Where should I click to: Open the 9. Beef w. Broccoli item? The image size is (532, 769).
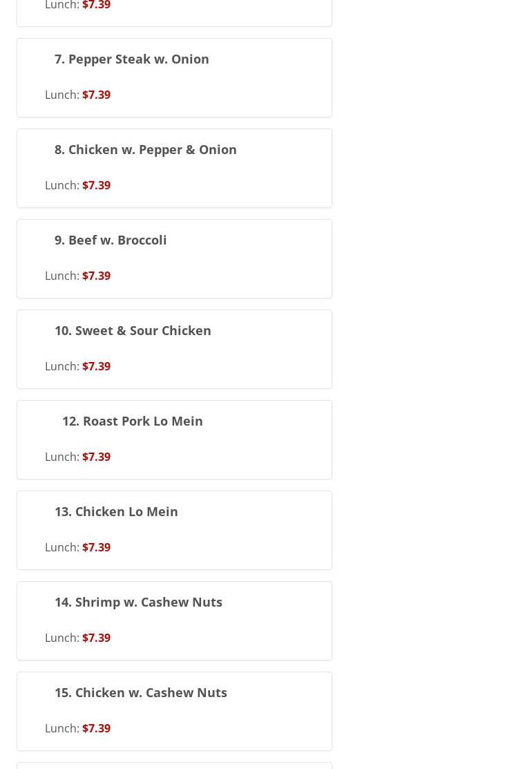tap(111, 240)
